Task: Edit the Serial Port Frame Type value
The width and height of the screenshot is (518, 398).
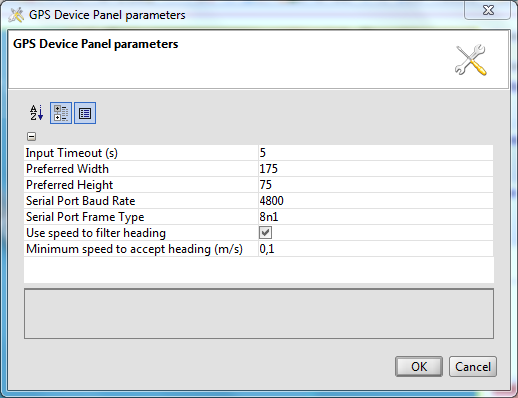Action: pos(376,217)
